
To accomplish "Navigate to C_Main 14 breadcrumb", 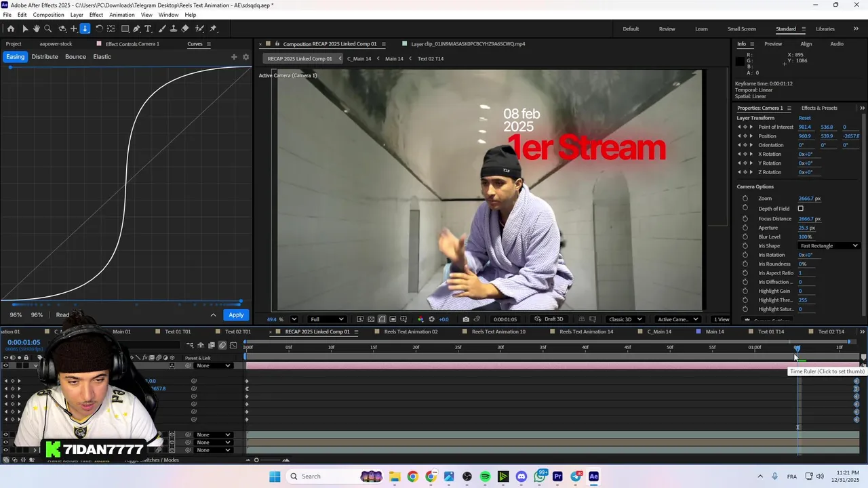I will pyautogui.click(x=359, y=59).
